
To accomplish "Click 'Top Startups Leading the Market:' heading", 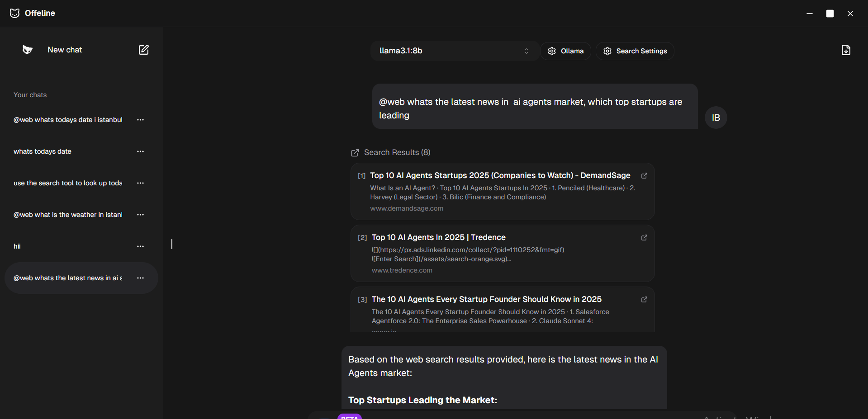I will pos(422,400).
